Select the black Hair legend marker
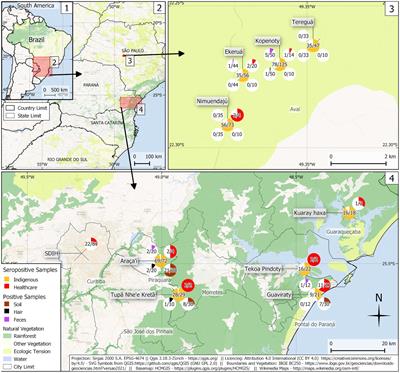400x373 pixels. (6, 312)
